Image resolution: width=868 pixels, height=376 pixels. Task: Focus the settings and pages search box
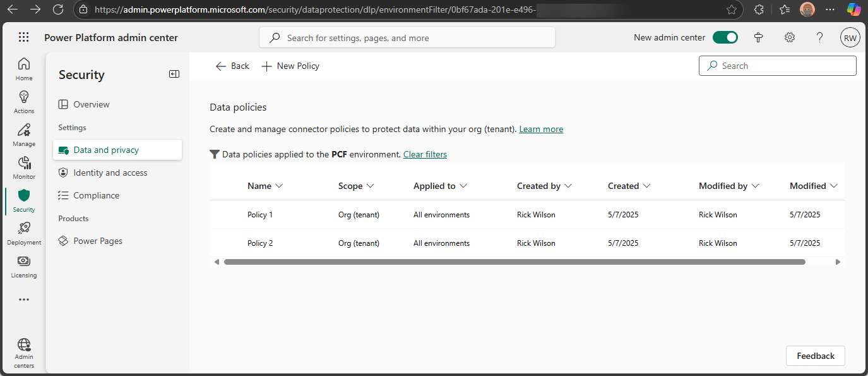click(x=407, y=37)
